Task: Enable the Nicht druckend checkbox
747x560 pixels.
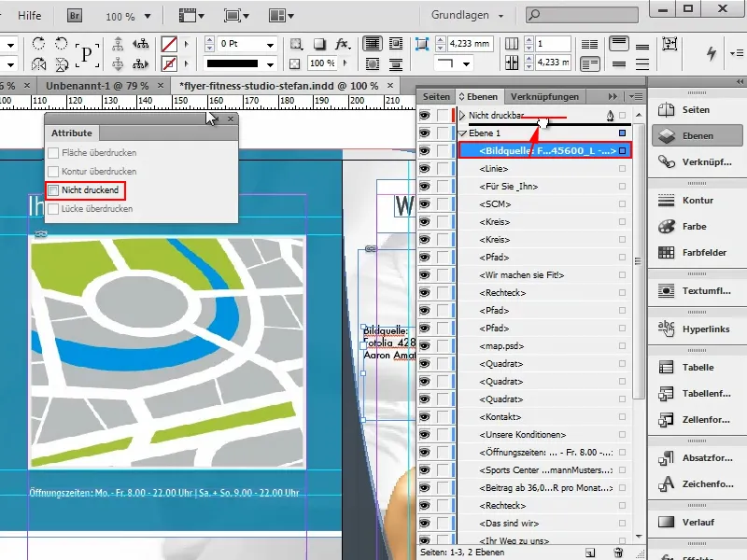Action: click(53, 190)
